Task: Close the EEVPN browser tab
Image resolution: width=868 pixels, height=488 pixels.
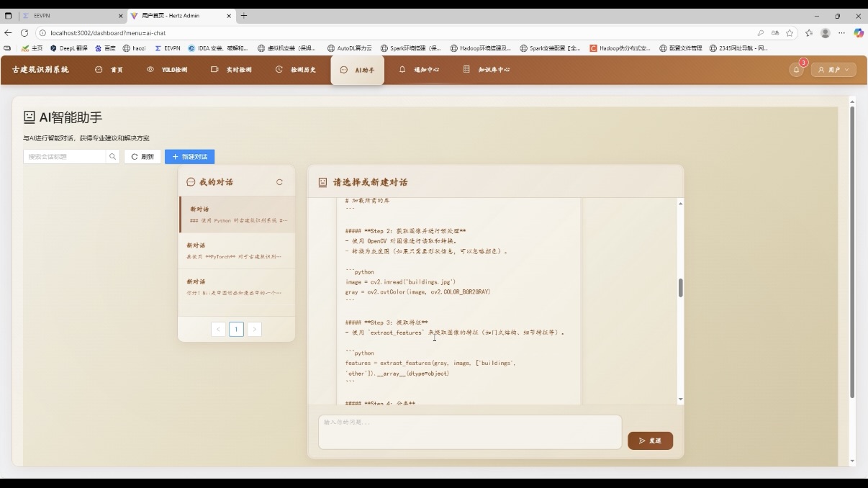Action: [x=120, y=15]
